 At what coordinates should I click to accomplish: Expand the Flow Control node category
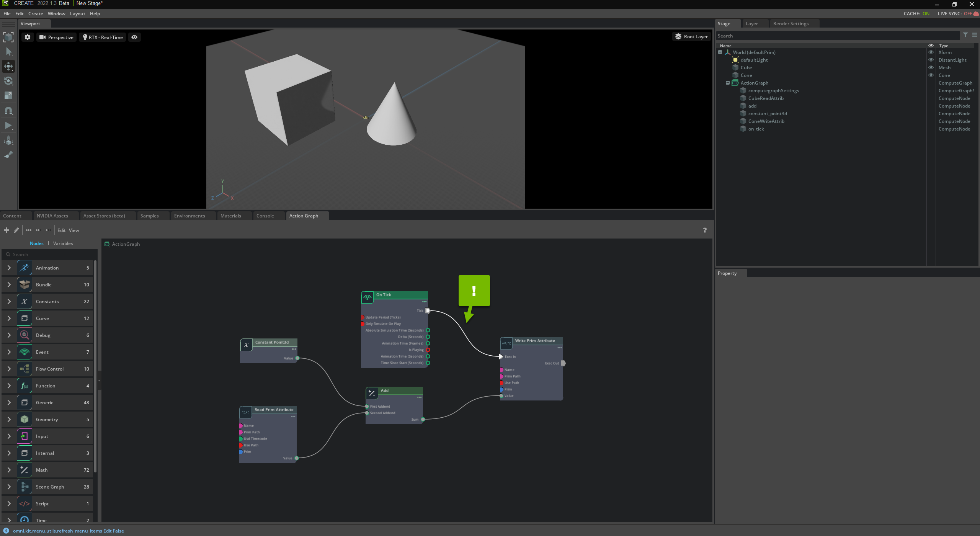[x=9, y=369]
